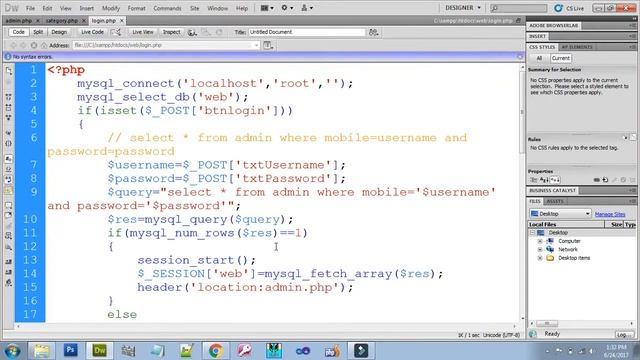Click the Dreamweaver taskbar icon

coord(100,350)
